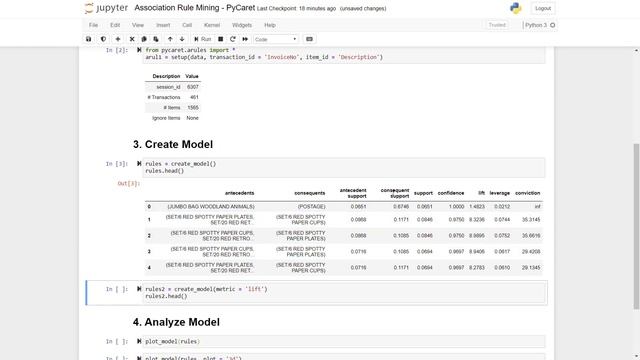Click the Jupyter logo

pos(106,8)
